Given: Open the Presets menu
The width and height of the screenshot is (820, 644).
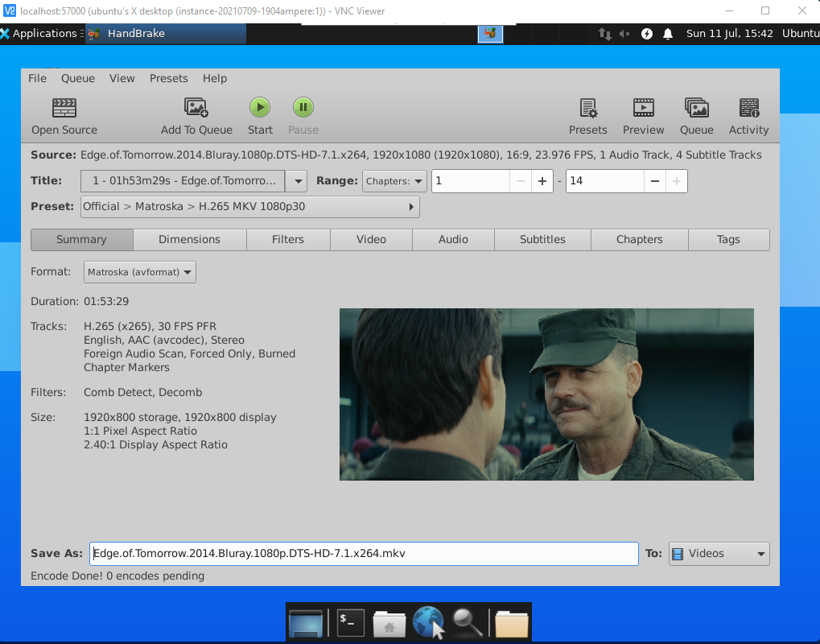Looking at the screenshot, I should click(168, 78).
